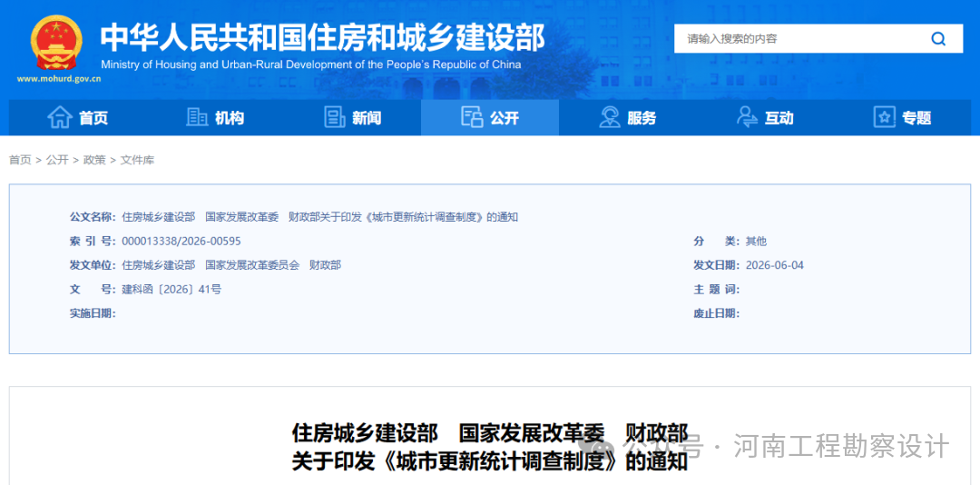Open the 互动 navigation tab
Screen dimensions: 980x485
[765, 118]
